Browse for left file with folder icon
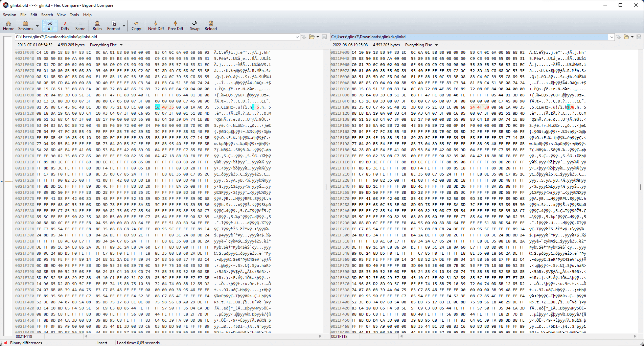Image resolution: width=644 pixels, height=346 pixels. pos(312,37)
